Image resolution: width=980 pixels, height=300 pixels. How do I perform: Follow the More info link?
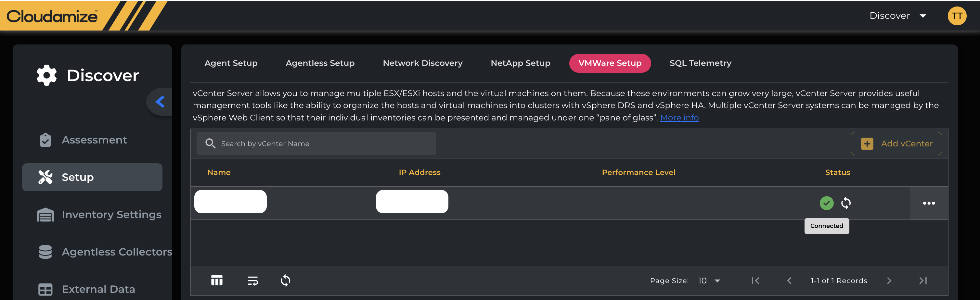coord(679,118)
